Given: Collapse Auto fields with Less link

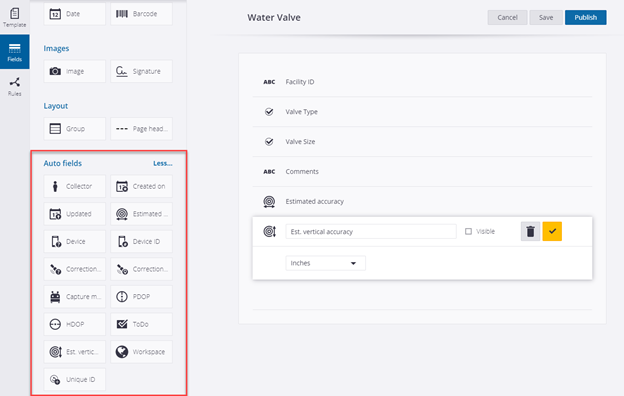Looking at the screenshot, I should click(x=163, y=163).
